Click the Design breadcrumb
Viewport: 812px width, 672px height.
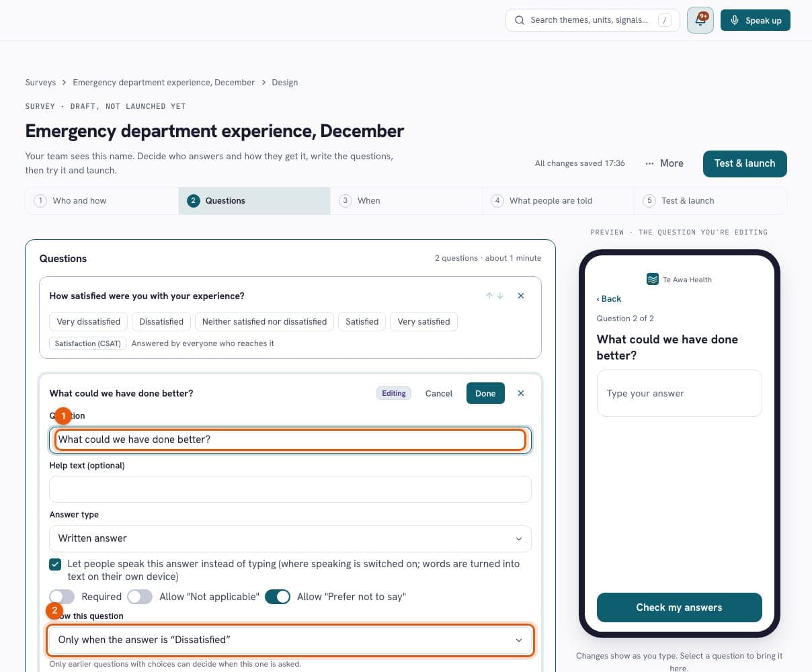click(285, 83)
